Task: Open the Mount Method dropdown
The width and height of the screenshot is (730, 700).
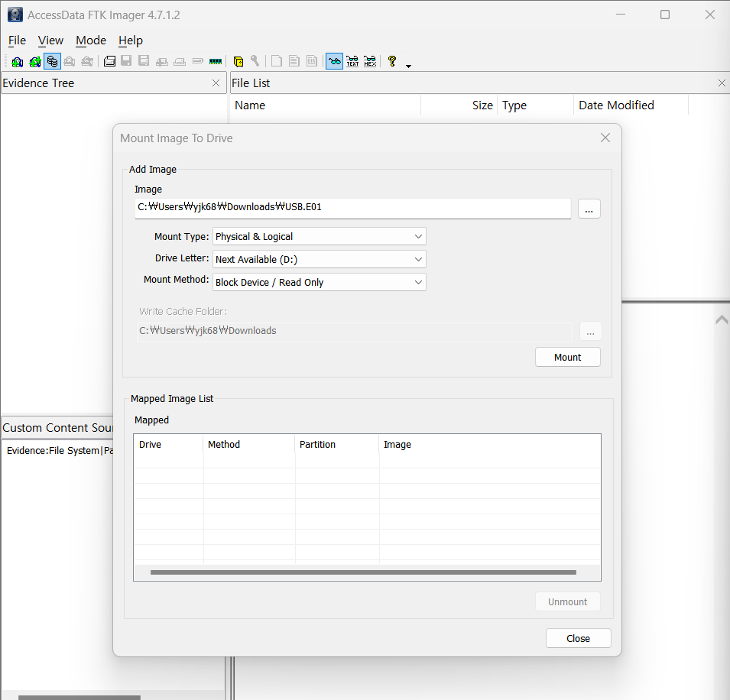Action: tap(320, 282)
